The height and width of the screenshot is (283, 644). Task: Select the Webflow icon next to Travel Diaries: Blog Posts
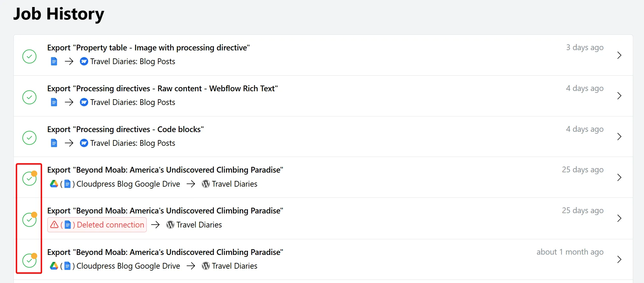pyautogui.click(x=83, y=61)
